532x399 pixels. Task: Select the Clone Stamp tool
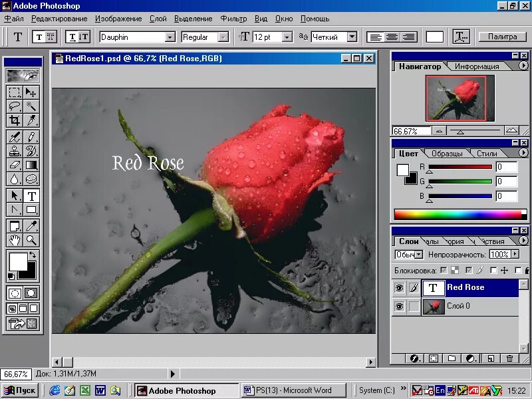(14, 151)
